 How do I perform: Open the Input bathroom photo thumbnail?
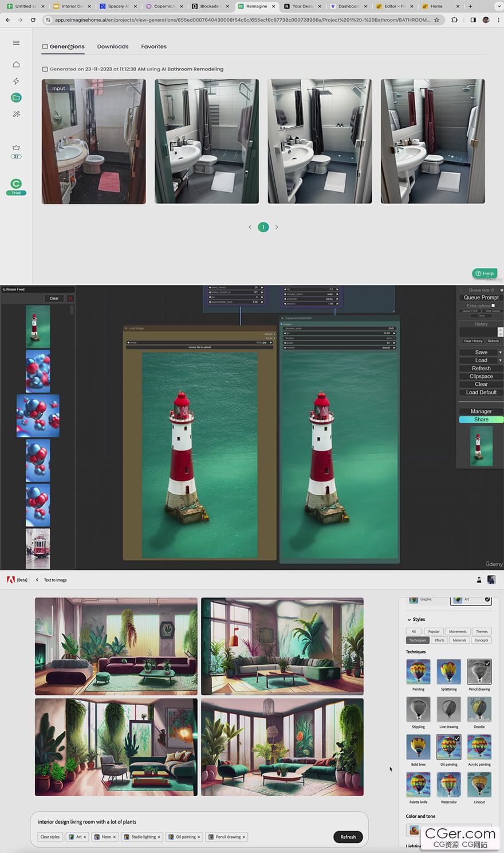(94, 142)
